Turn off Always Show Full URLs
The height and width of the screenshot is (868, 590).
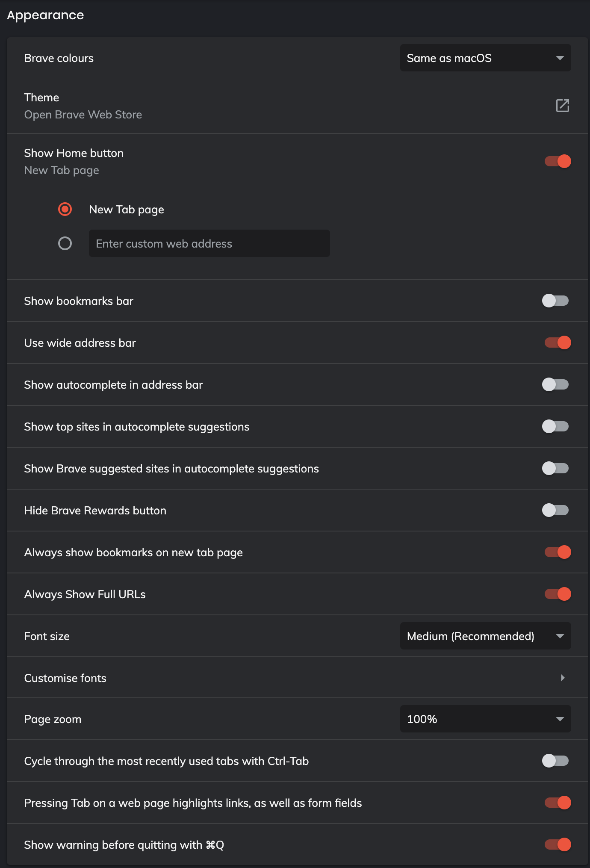[x=558, y=594]
